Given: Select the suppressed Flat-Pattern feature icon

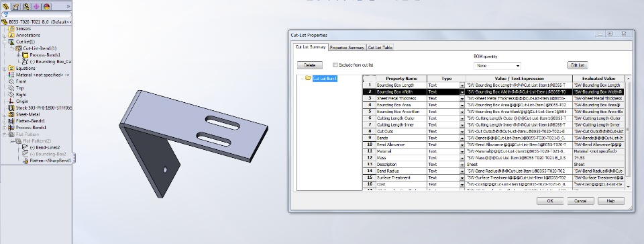Looking at the screenshot, I should (x=11, y=134).
